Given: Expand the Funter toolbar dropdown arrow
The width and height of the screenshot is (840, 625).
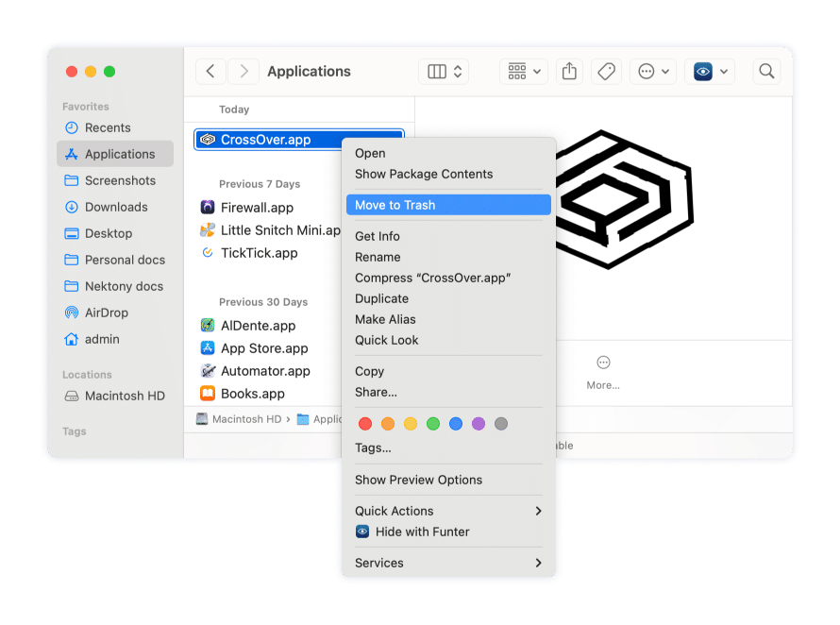Looking at the screenshot, I should pyautogui.click(x=724, y=72).
